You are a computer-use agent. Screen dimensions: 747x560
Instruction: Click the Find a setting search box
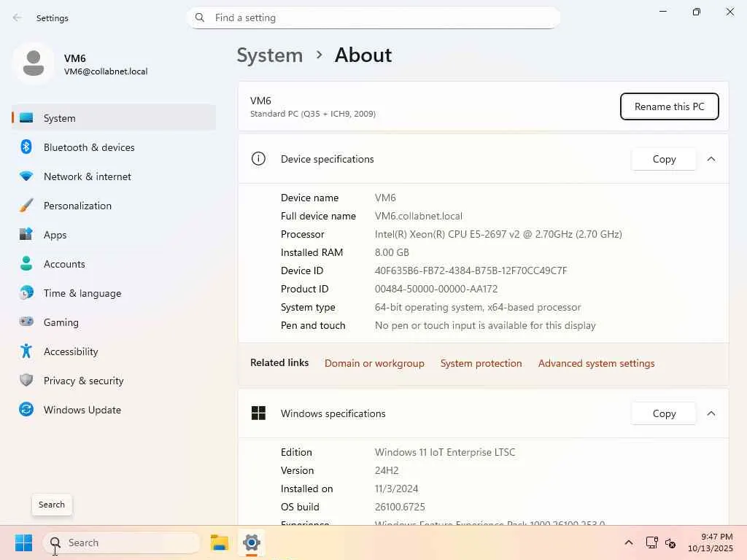[x=373, y=17]
